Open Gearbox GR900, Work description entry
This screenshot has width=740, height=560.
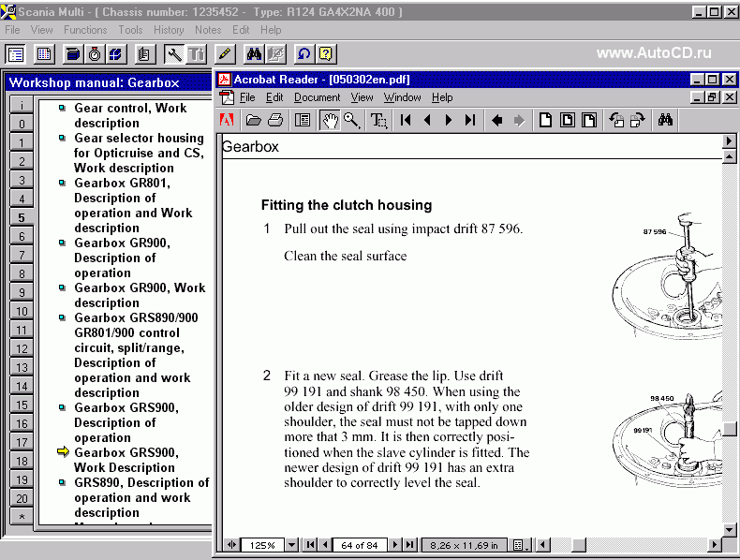(140, 295)
